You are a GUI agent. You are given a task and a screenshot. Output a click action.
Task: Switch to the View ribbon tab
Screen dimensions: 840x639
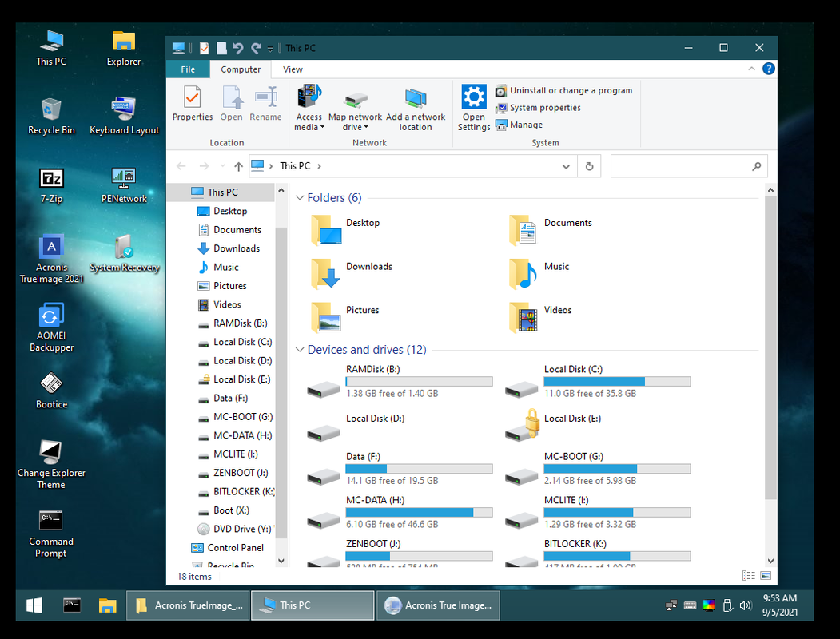(293, 69)
